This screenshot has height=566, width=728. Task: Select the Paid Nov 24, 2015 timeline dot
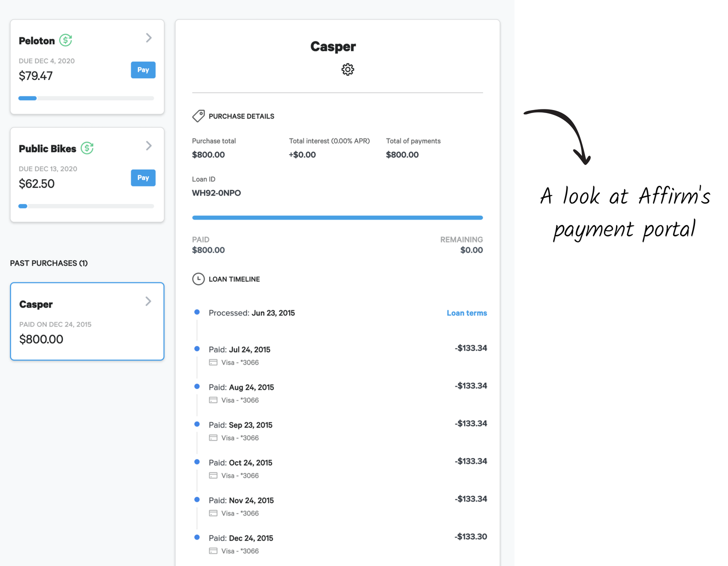click(197, 499)
